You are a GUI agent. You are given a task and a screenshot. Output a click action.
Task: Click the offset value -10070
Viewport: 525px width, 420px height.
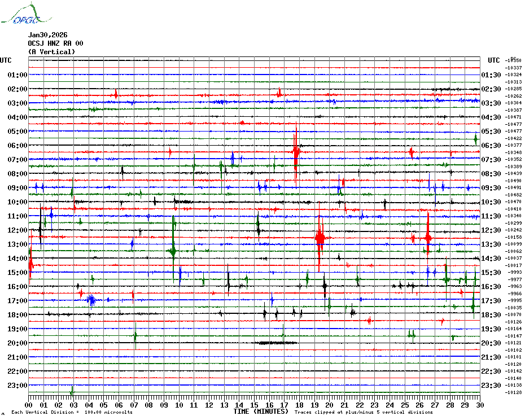point(513,315)
